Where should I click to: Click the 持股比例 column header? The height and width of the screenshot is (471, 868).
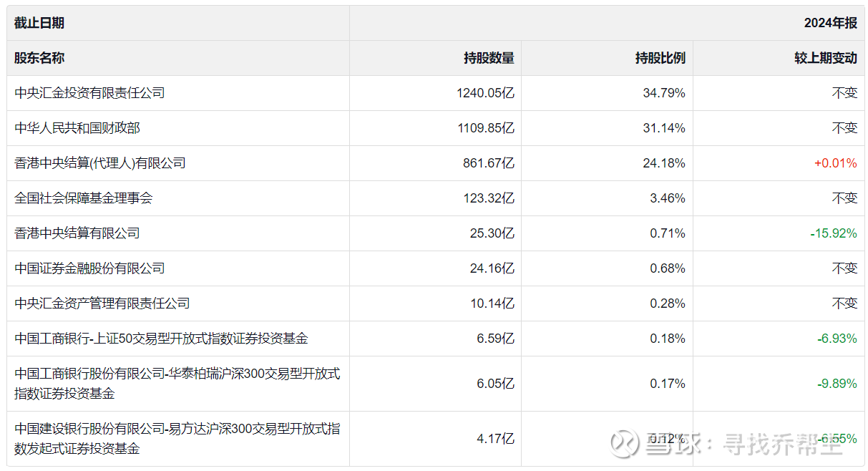click(x=660, y=58)
